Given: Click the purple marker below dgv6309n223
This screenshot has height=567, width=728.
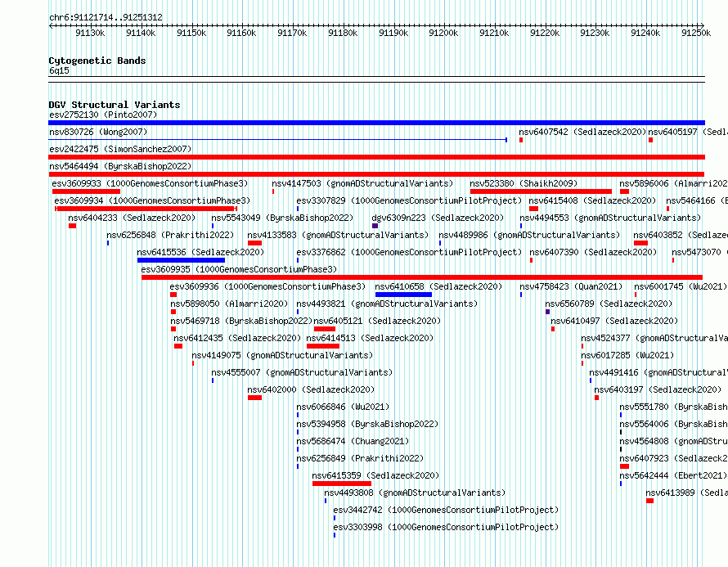Looking at the screenshot, I should point(375,226).
